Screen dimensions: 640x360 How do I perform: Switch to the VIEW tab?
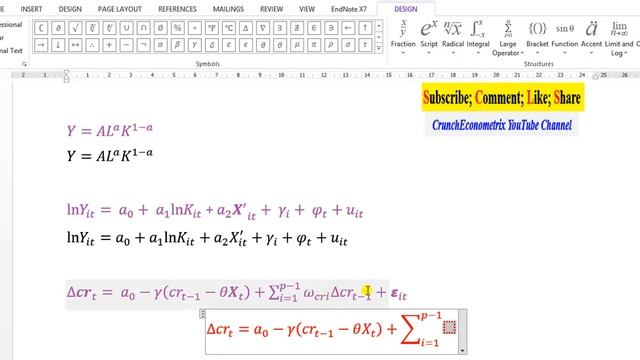coord(307,9)
